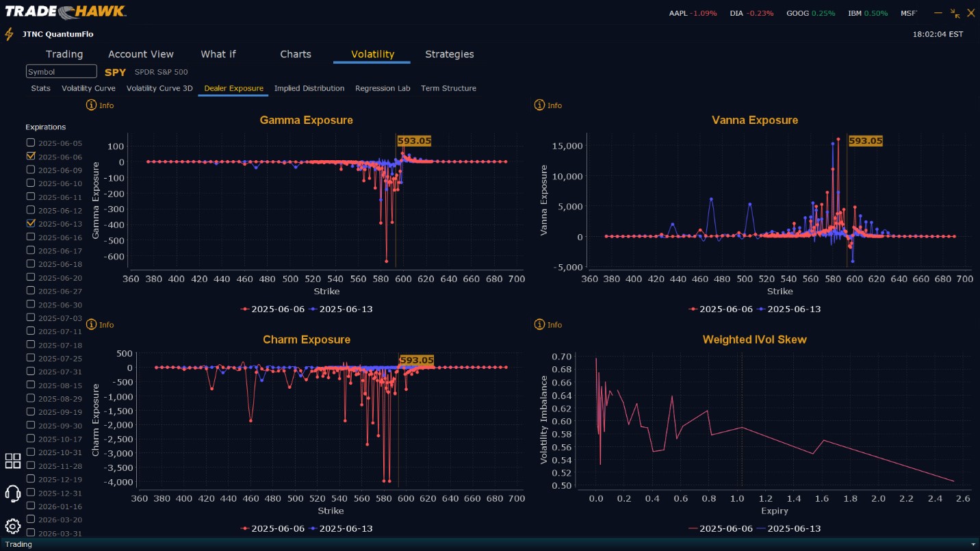This screenshot has width=980, height=551.
Task: Check the 2025-08-15 expiration
Action: pyautogui.click(x=31, y=385)
